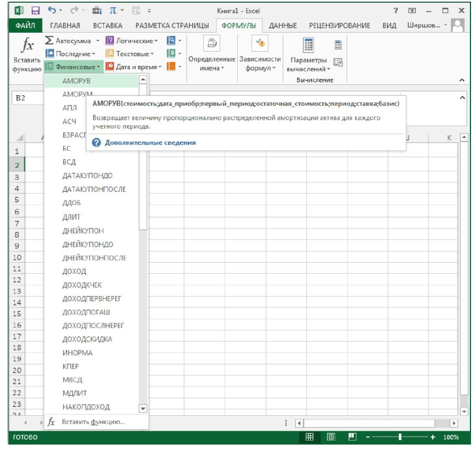The height and width of the screenshot is (449, 476).
Task: Choose the ИНОРМА function
Action: pos(91,353)
